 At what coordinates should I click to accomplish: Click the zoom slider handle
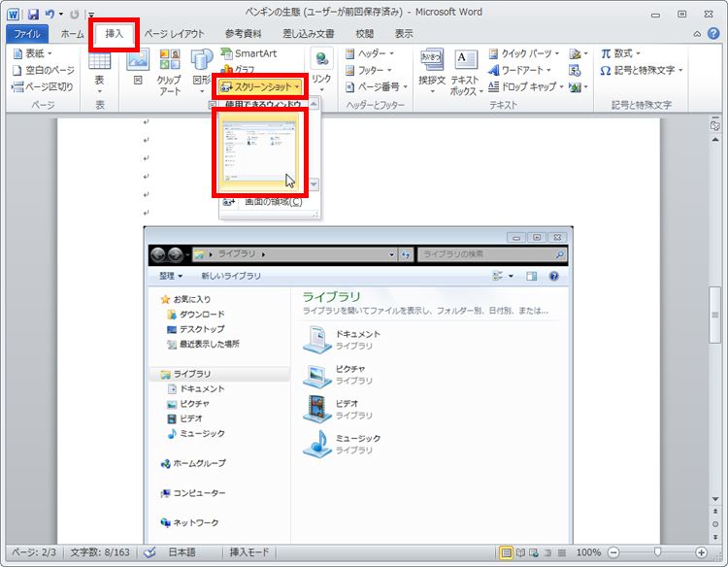[657, 552]
